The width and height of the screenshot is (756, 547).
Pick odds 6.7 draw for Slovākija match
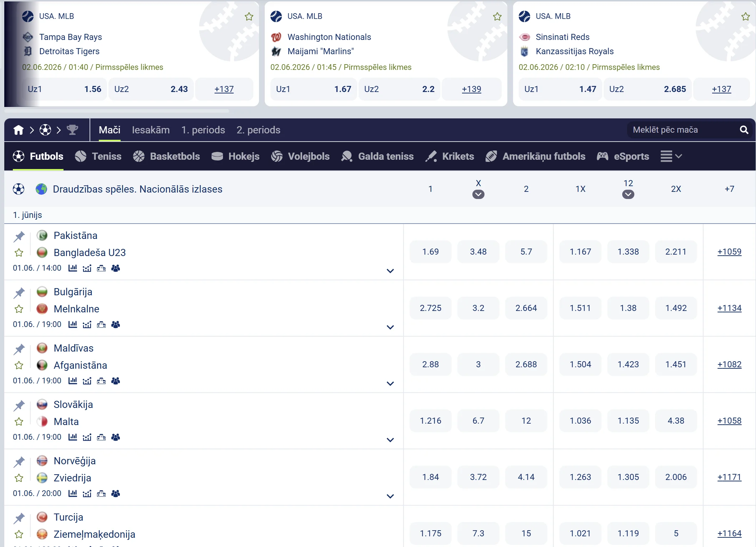pos(478,421)
